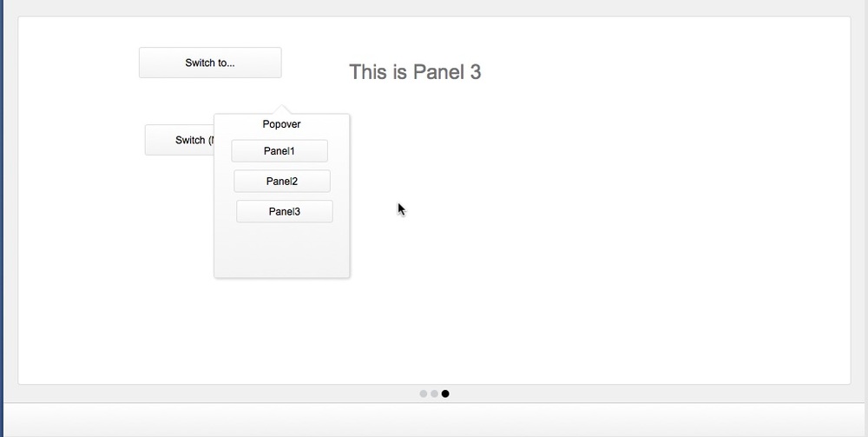Image resolution: width=868 pixels, height=437 pixels.
Task: Click empty popover space below Panel3 button
Action: click(x=282, y=249)
